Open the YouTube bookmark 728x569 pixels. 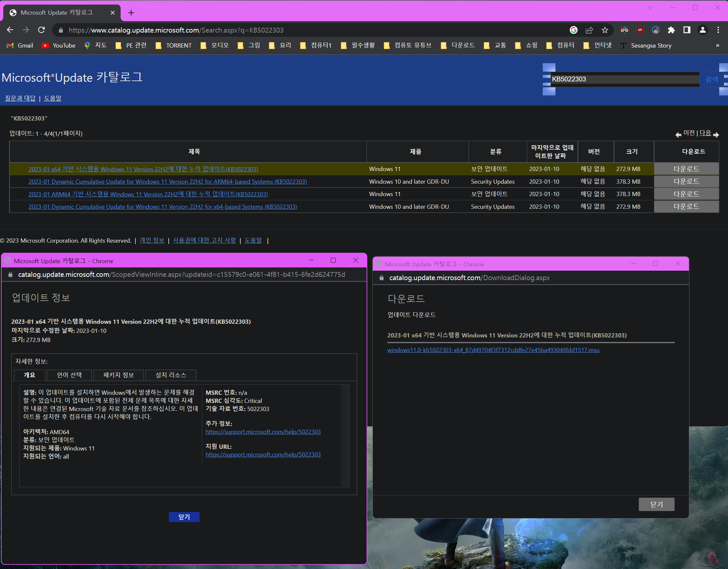point(59,45)
